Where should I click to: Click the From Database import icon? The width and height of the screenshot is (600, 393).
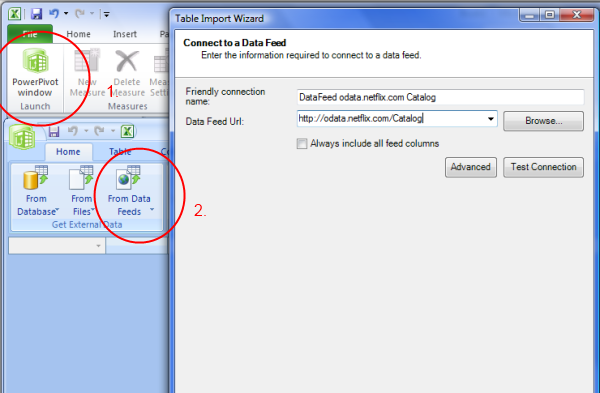point(36,178)
